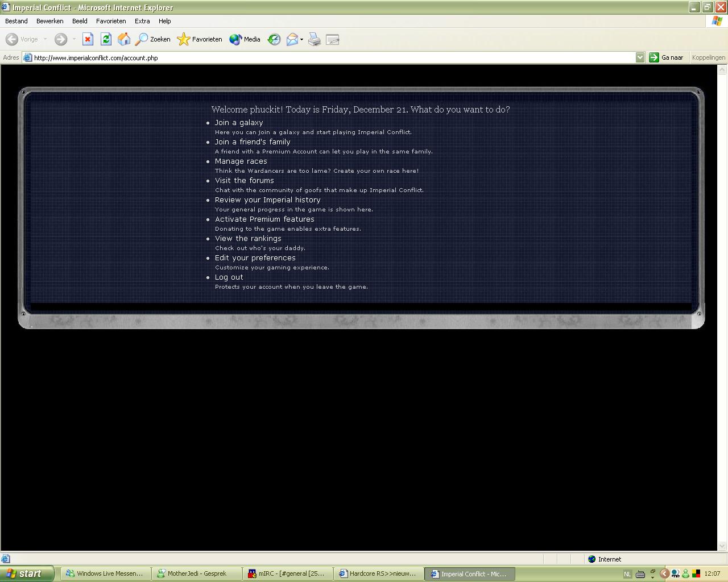
Task: Click the 'Join a galaxy' link
Action: [x=239, y=123]
